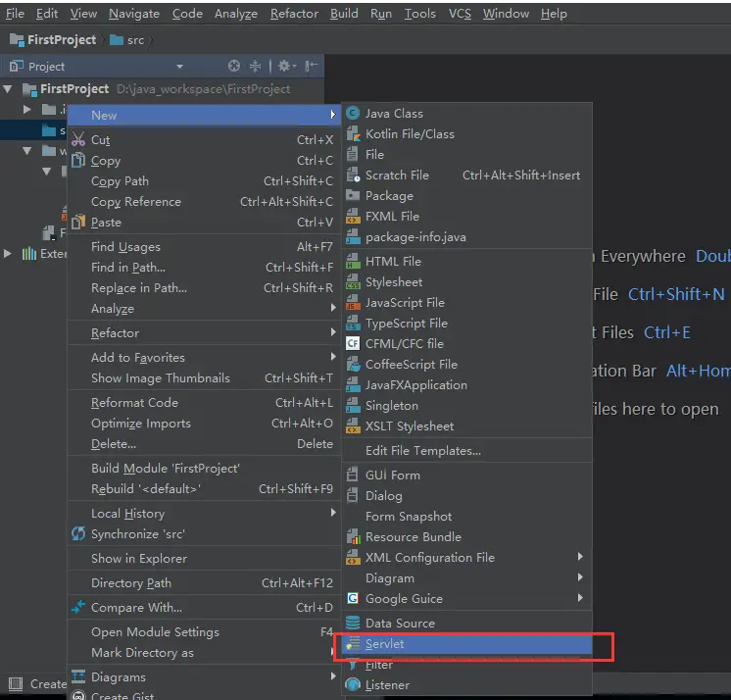Select Directory Path entry
This screenshot has width=731, height=700.
(x=204, y=583)
